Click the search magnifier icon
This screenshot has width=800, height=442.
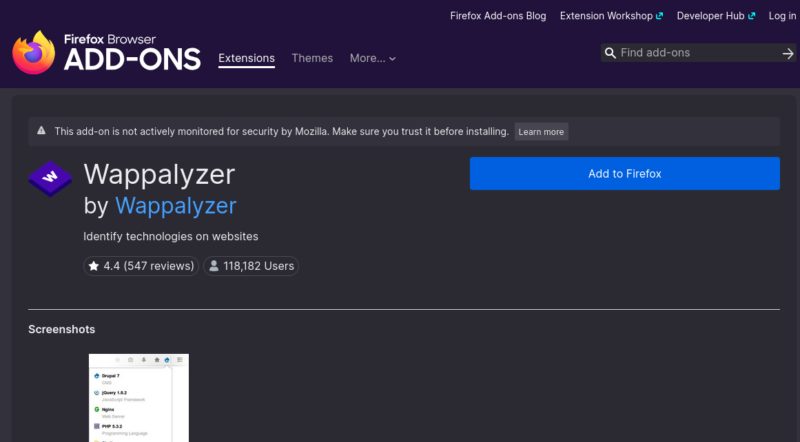[610, 53]
